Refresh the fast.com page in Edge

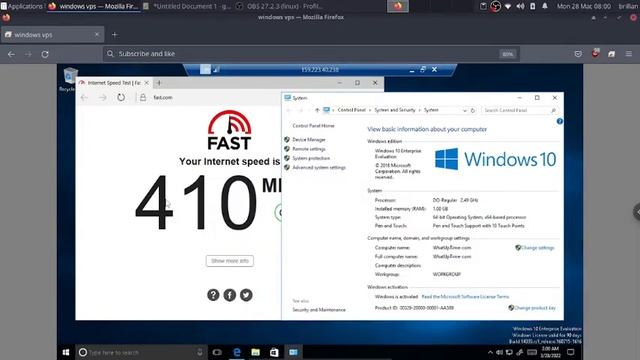(121, 98)
